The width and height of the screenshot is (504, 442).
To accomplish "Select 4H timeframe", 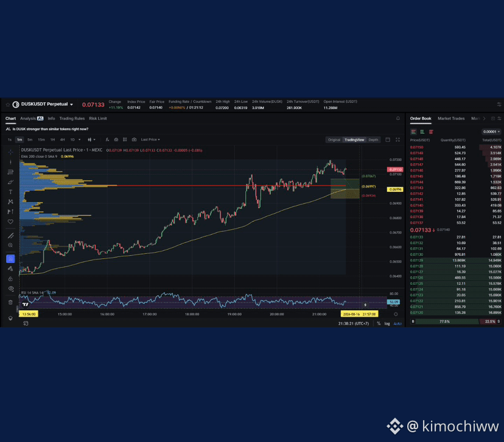I will [62, 139].
